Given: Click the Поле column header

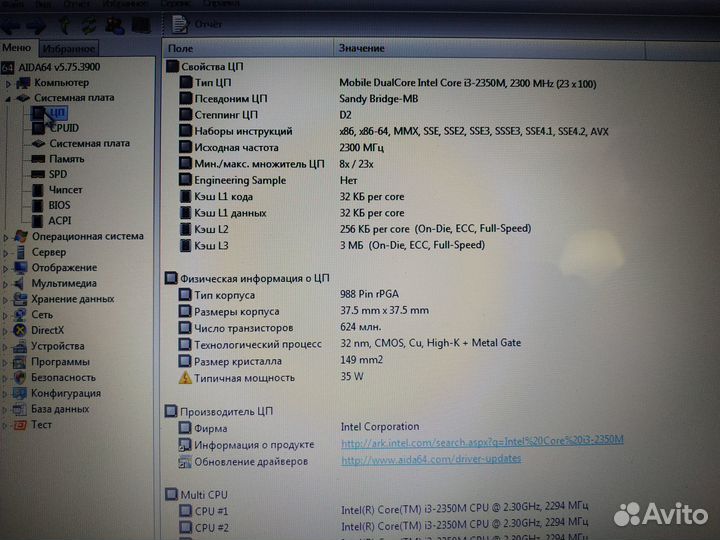Looking at the screenshot, I should (248, 48).
